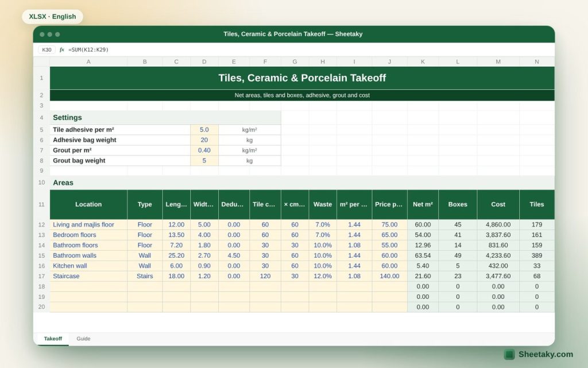Click the Waste column header cell
This screenshot has height=368, width=588.
(323, 204)
